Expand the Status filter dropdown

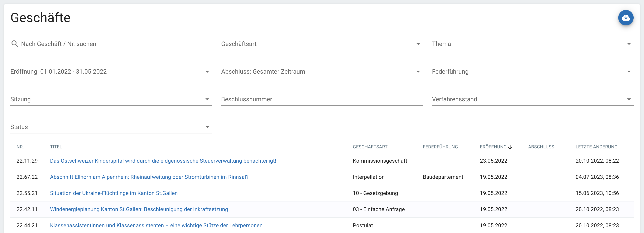tap(111, 127)
